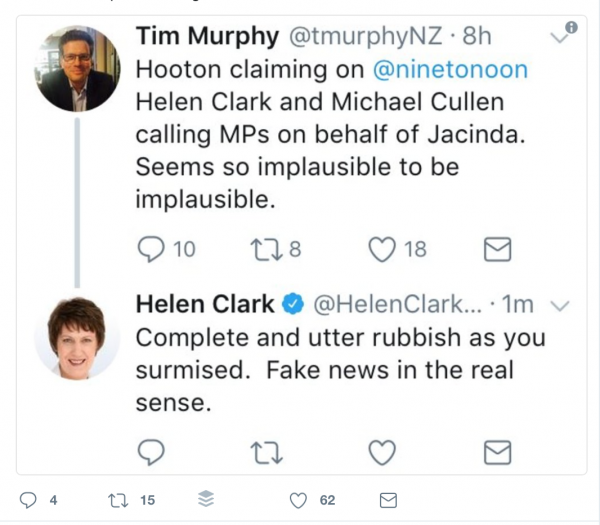Like Helen Clark's tweet
This screenshot has width=600, height=525.
click(x=381, y=453)
